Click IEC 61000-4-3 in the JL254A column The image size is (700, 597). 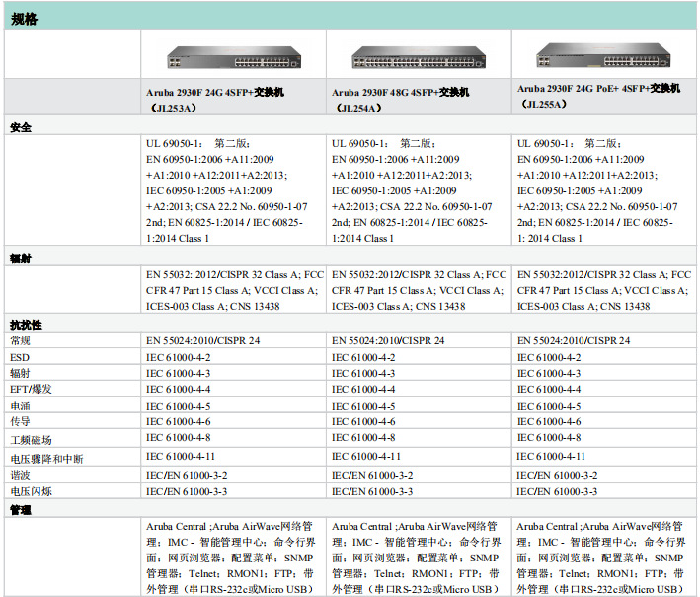click(363, 373)
